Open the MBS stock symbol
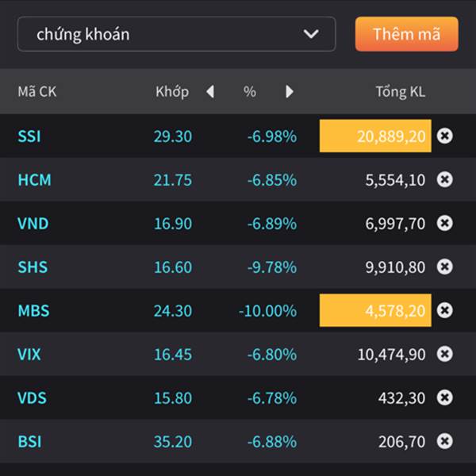Viewport: 476px width, 476px height. 32,310
